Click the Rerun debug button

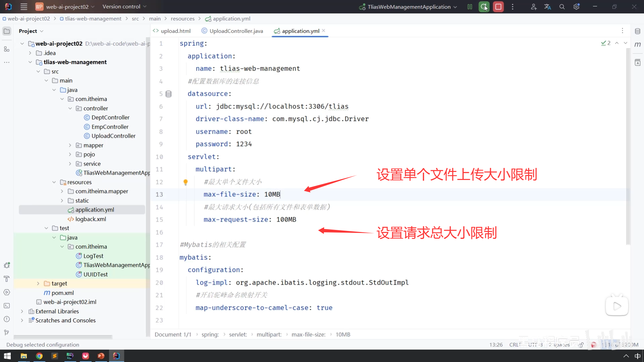484,7
